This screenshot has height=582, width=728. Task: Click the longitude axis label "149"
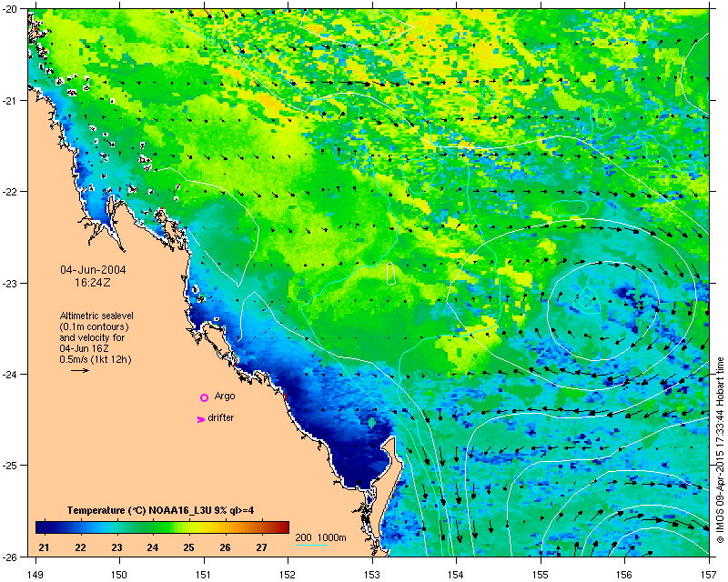35,575
